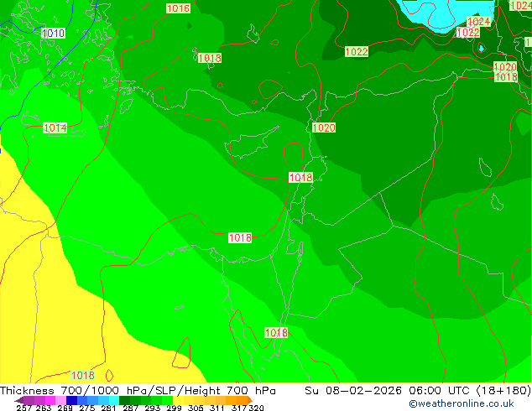Click the legend value 320
The height and width of the screenshot is (411, 532).
256,408
